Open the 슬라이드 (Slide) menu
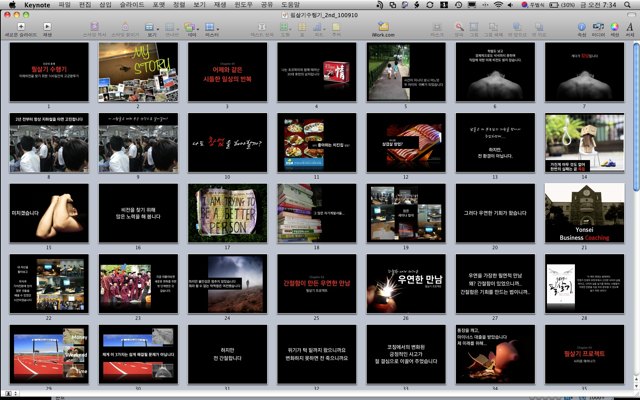The height and width of the screenshot is (400, 640). pyautogui.click(x=132, y=5)
